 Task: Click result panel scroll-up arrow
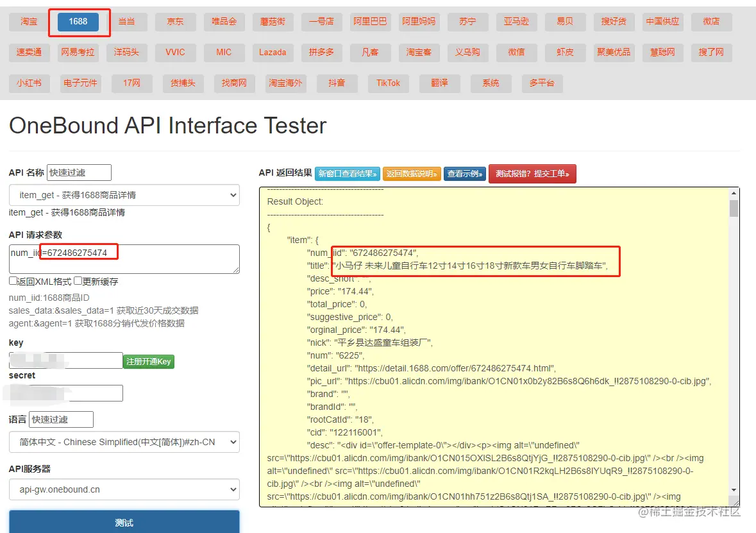[x=734, y=193]
